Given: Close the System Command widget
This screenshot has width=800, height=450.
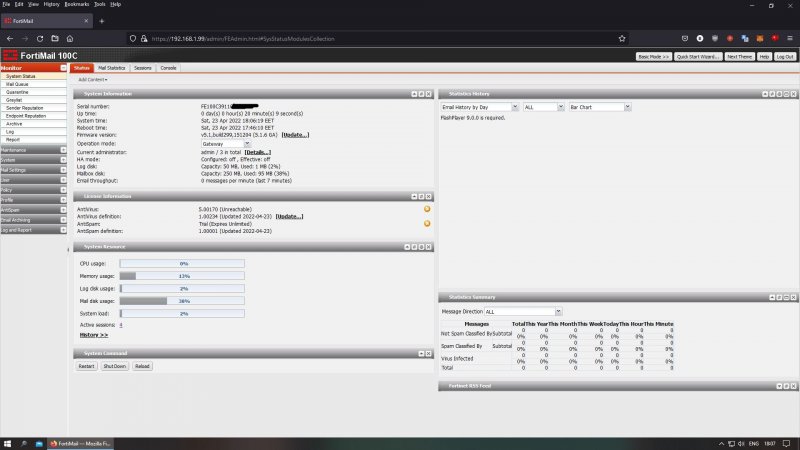Looking at the screenshot, I should pos(429,354).
